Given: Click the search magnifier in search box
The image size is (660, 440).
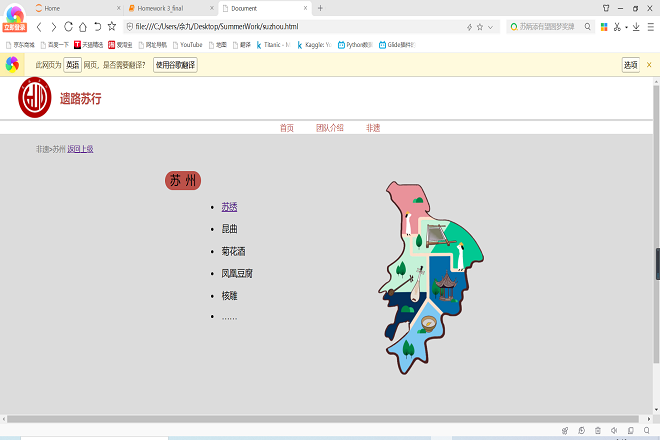Looking at the screenshot, I should (588, 26).
